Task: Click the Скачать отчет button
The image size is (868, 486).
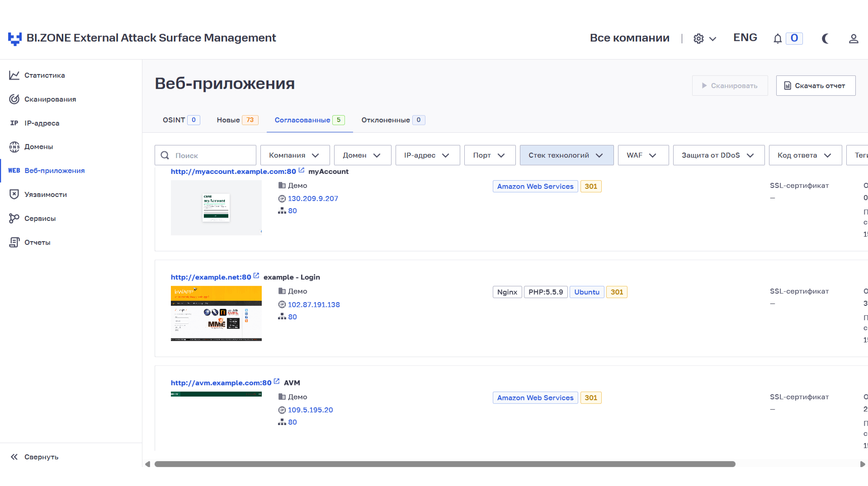Action: pos(816,85)
